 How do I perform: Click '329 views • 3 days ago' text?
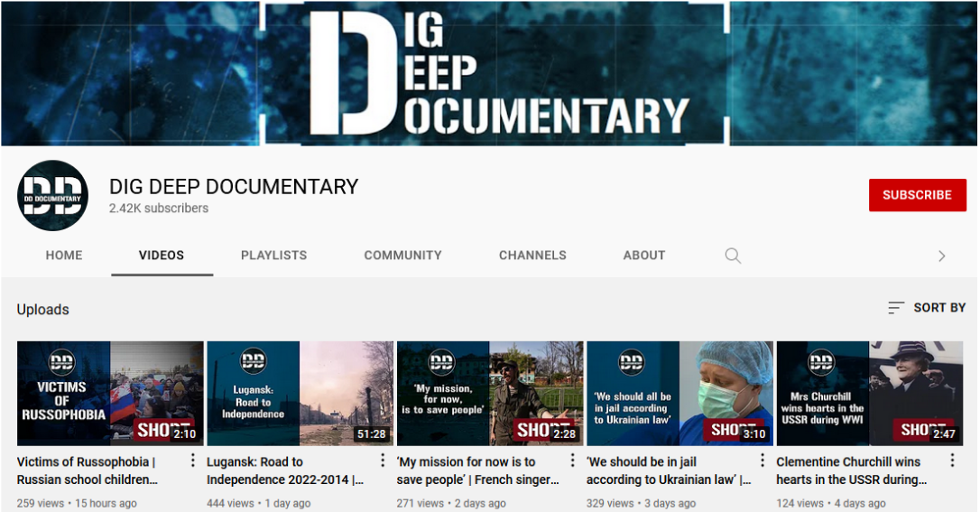[642, 503]
